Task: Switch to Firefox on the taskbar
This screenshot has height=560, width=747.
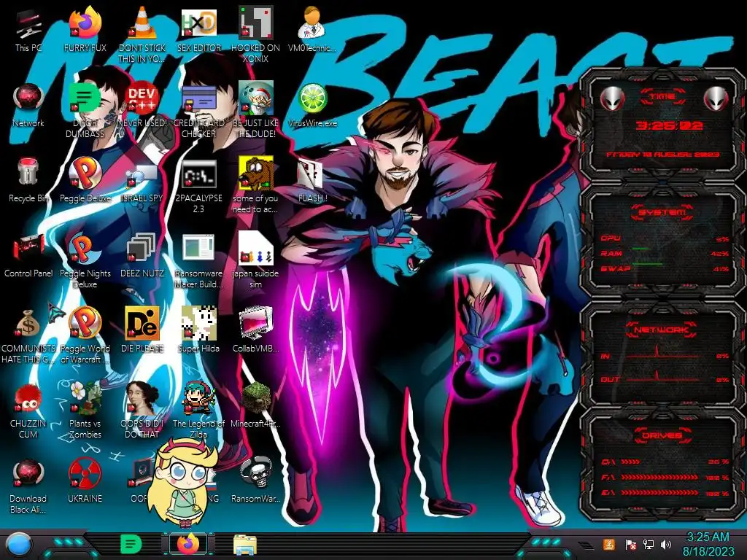Action: (188, 544)
